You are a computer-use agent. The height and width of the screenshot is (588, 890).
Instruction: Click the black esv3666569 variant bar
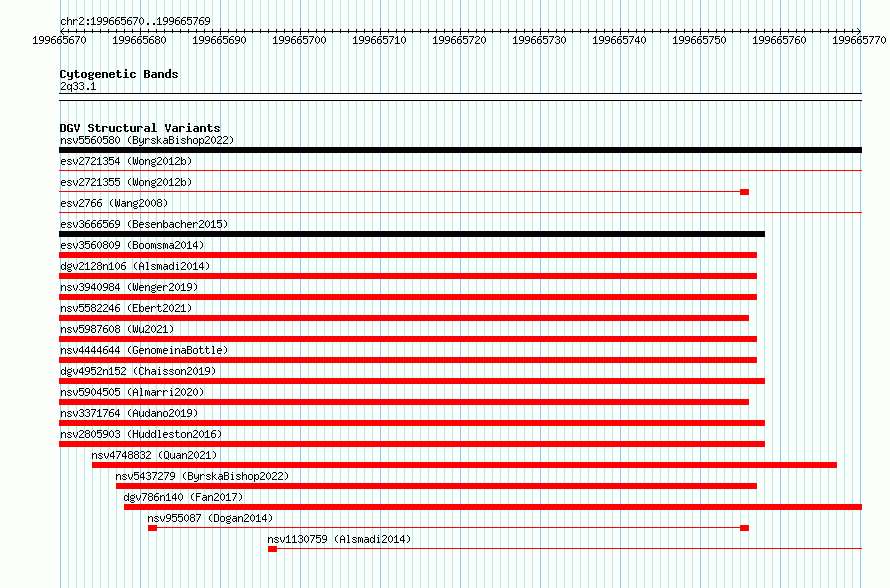[412, 234]
